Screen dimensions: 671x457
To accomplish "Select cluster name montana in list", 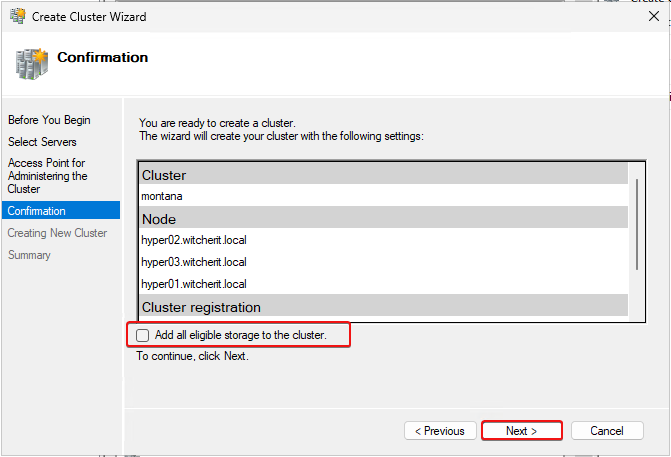I will (x=162, y=196).
